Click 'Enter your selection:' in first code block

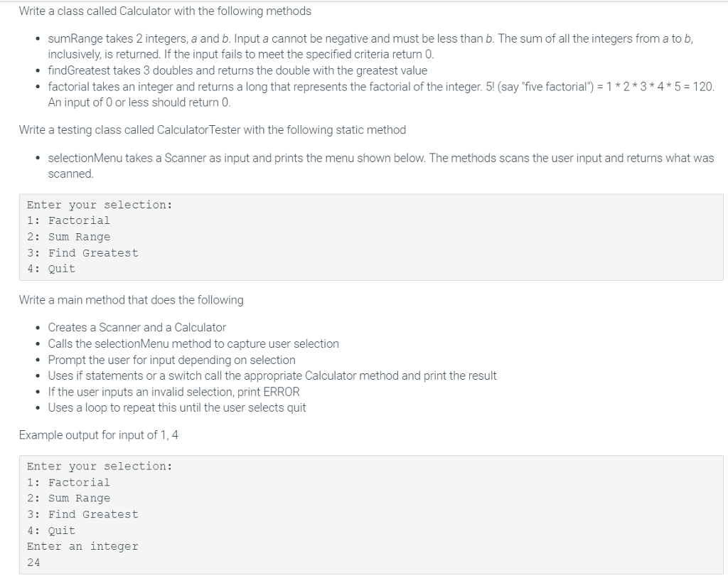(100, 205)
